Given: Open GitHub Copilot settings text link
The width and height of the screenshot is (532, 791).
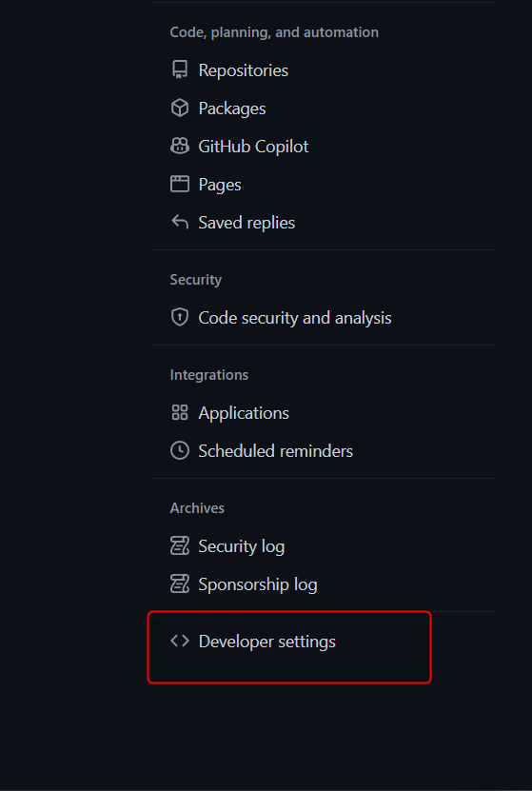Looking at the screenshot, I should (x=253, y=147).
